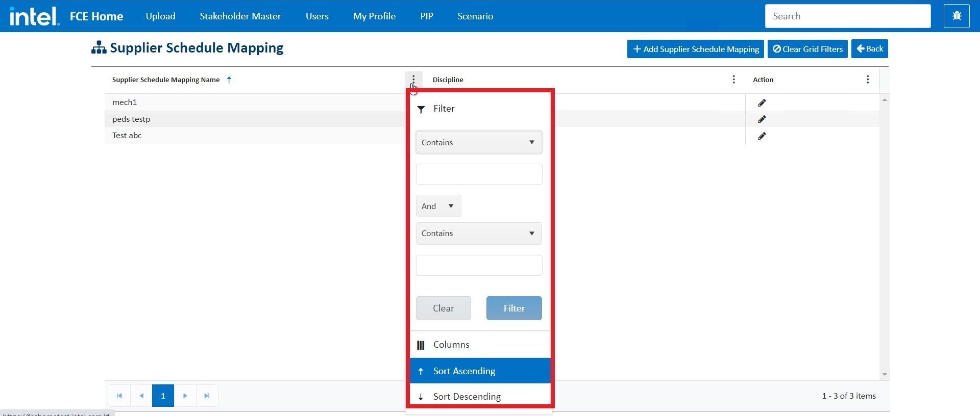
Task: Click Supplier Schedule Mapping Name column menu dots
Action: pyautogui.click(x=413, y=80)
